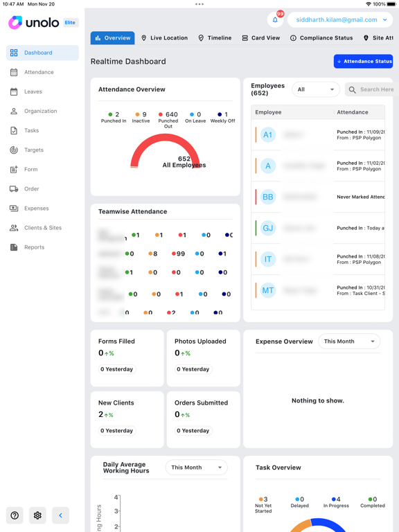Image resolution: width=399 pixels, height=532 pixels.
Task: Click the 'Delayed' task legend
Action: [299, 502]
